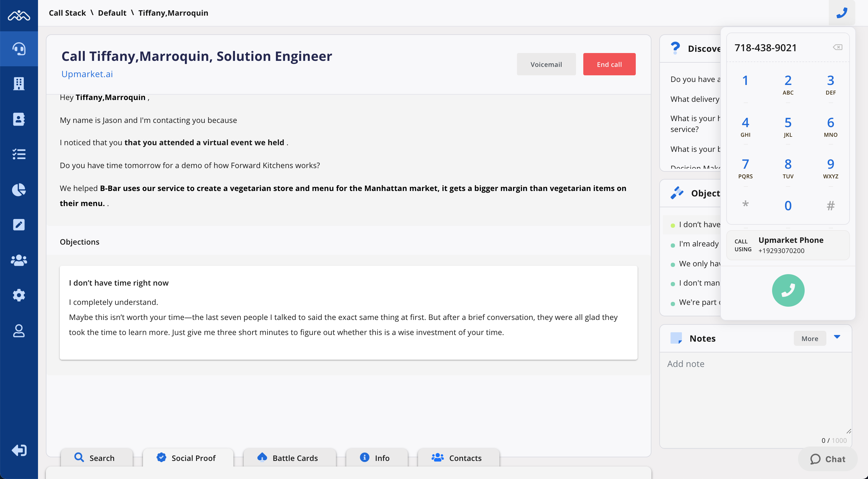
Task: Click the Voicemail button
Action: click(x=546, y=64)
